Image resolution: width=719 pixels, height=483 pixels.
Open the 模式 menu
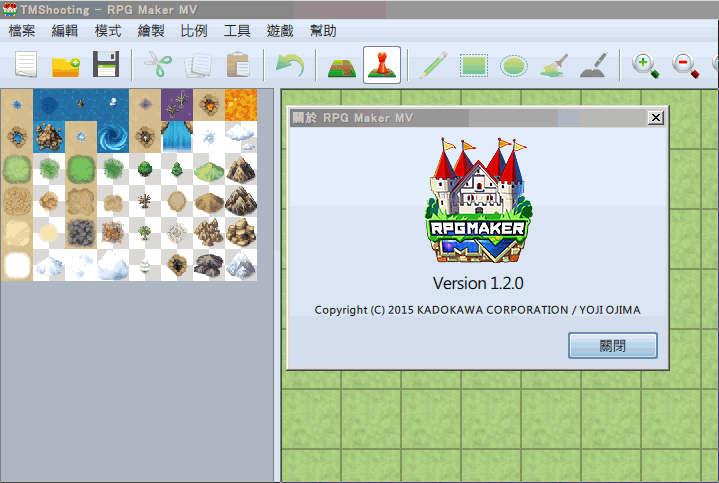click(108, 31)
